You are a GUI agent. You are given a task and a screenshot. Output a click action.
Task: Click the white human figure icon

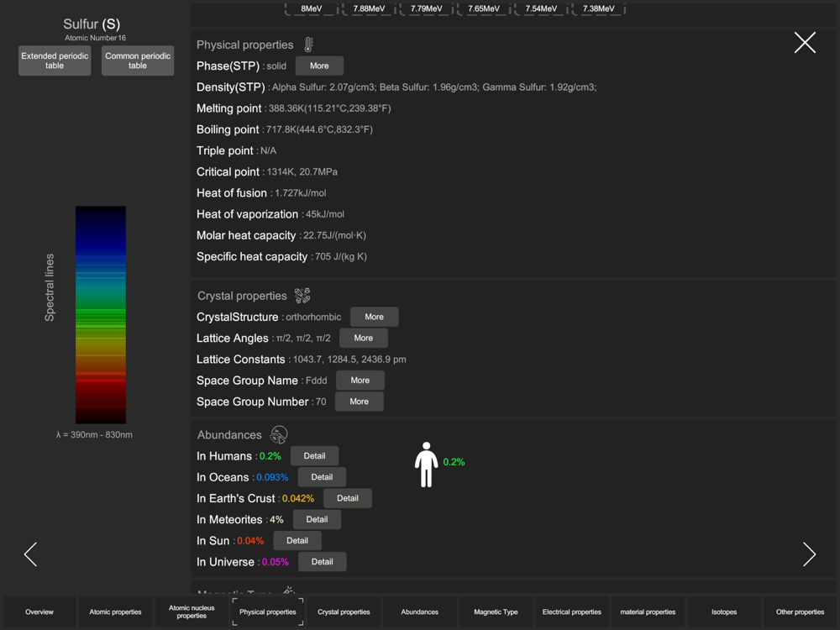coord(426,464)
